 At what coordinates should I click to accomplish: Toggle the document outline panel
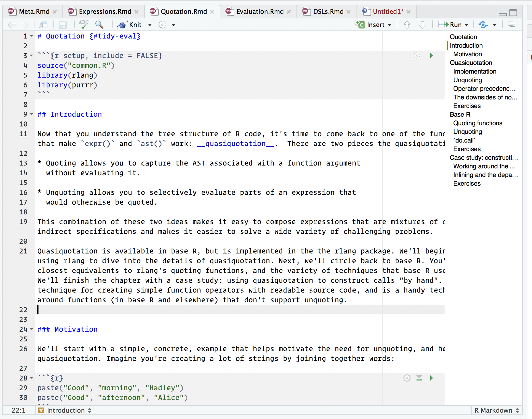click(512, 24)
